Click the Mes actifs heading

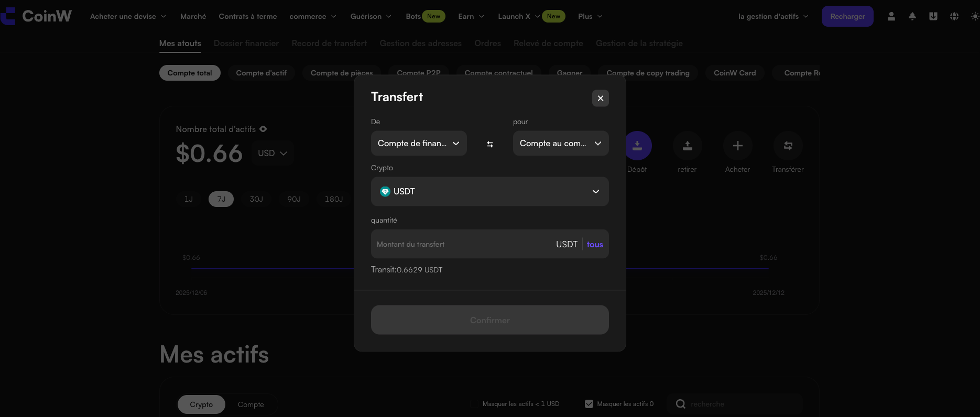click(214, 355)
